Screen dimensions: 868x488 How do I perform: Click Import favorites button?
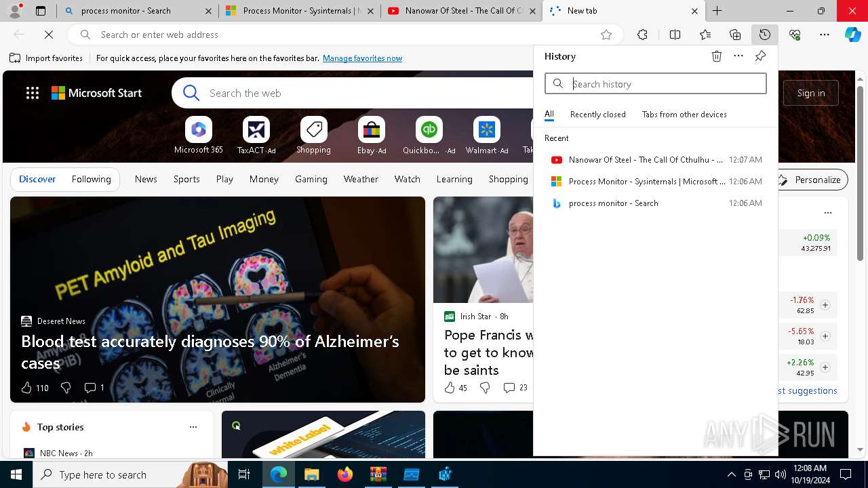coord(46,58)
